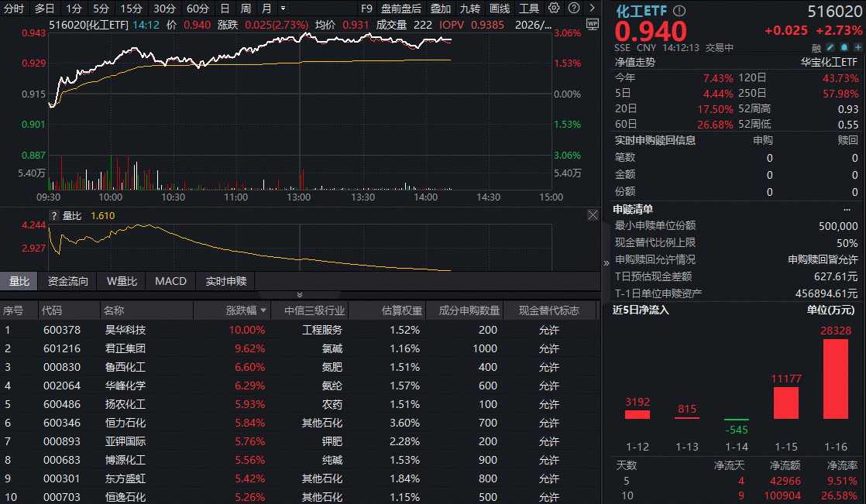Toggle the 九转 nine-turn indicator
The image size is (866, 504).
[470, 8]
